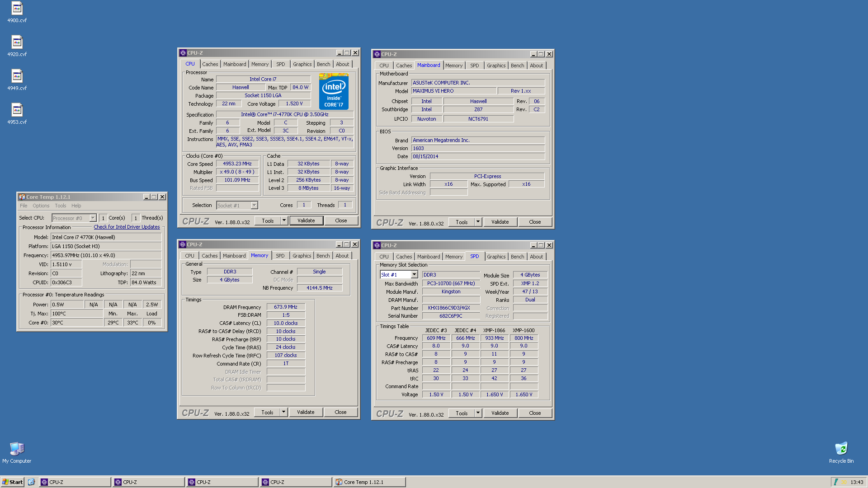Click the Core Temp window title icon
Viewport: 868px width, 488px height.
coord(22,197)
